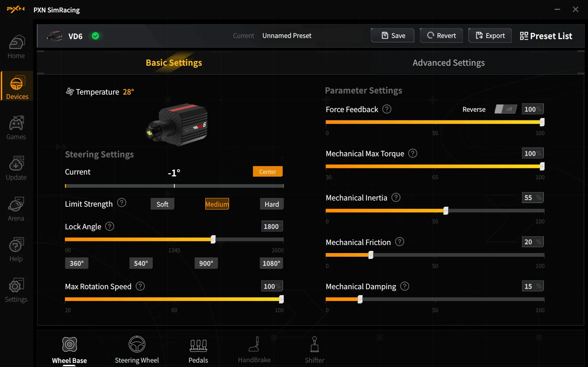
Task: Open the Games section
Action: pos(16,127)
